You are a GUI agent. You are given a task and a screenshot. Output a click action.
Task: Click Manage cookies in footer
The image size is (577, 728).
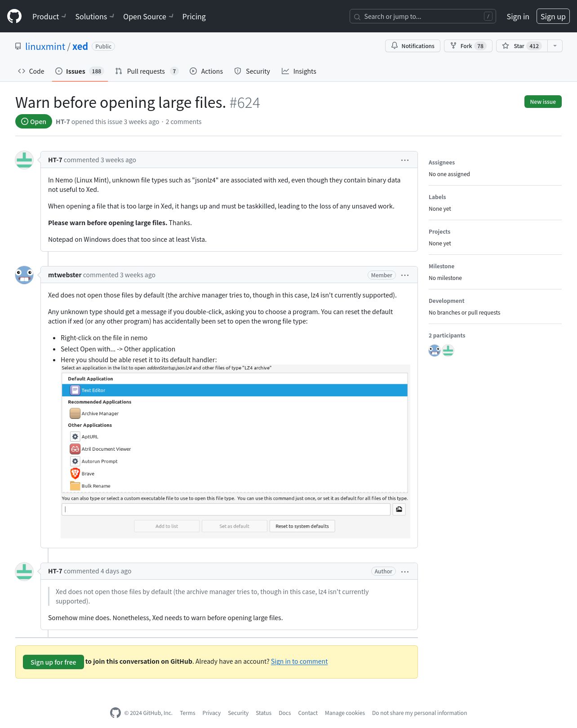(345, 713)
